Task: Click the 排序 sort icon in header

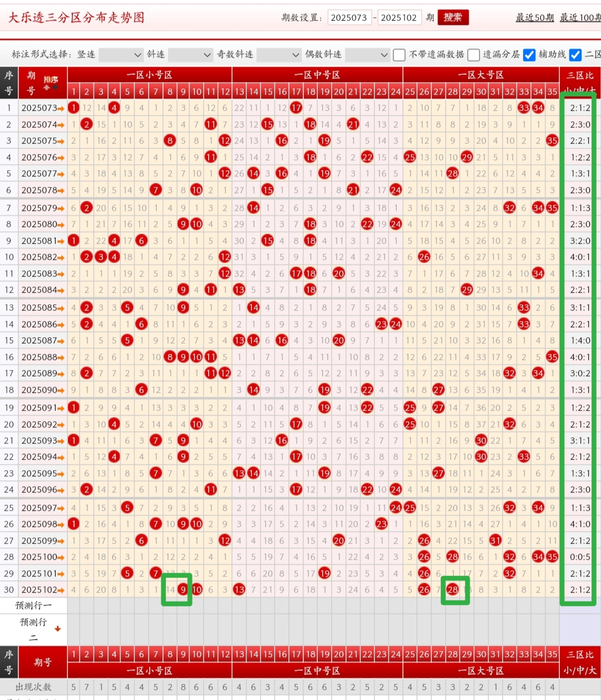Action: pyautogui.click(x=51, y=82)
